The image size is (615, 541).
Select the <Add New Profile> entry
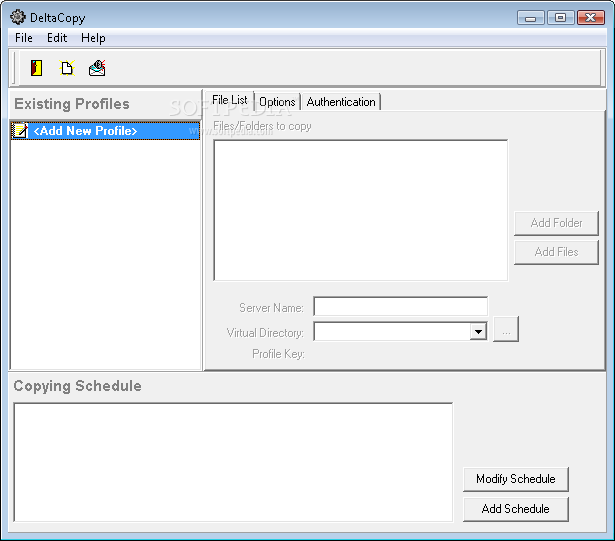point(105,131)
